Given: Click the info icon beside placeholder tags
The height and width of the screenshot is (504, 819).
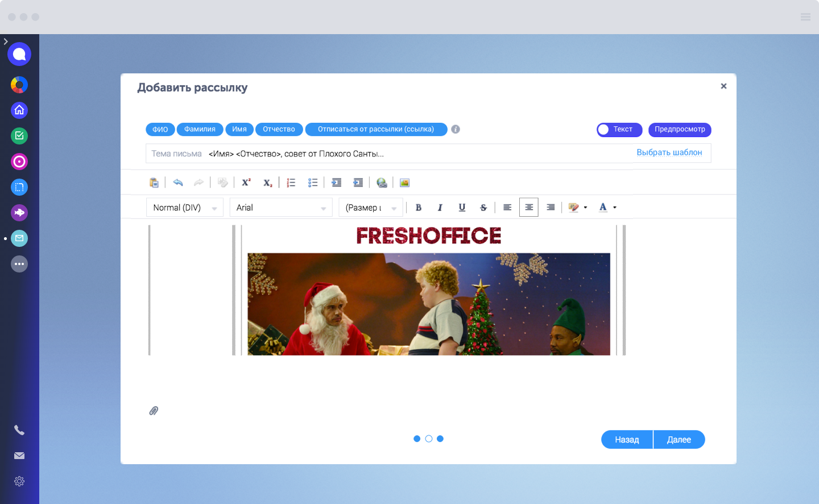Looking at the screenshot, I should point(456,129).
